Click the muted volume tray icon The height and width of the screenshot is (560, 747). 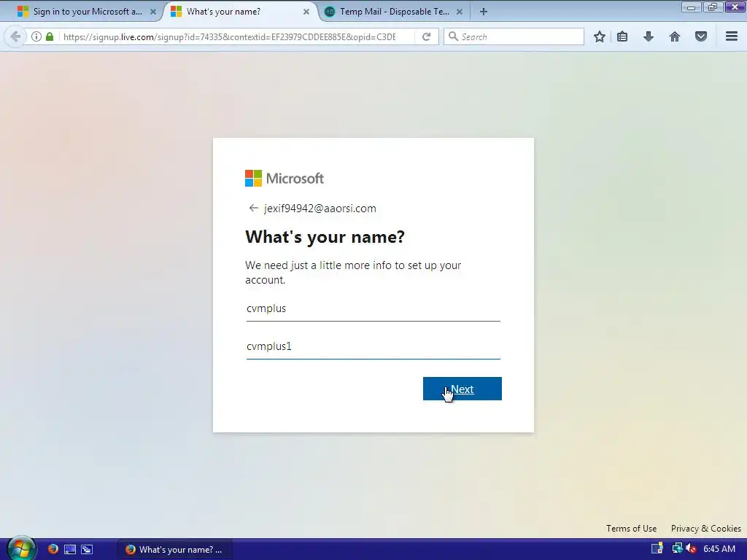(x=691, y=549)
